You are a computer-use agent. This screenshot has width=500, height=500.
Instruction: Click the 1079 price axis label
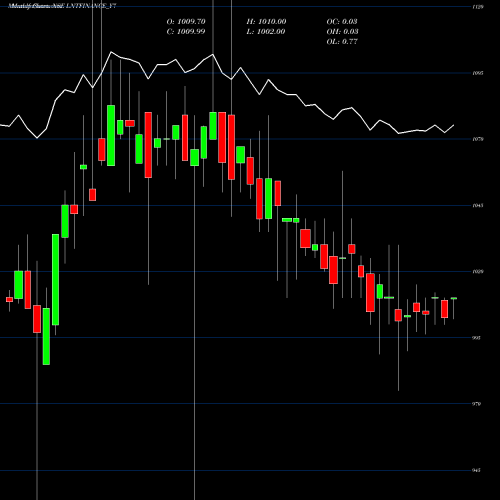tap(478, 139)
